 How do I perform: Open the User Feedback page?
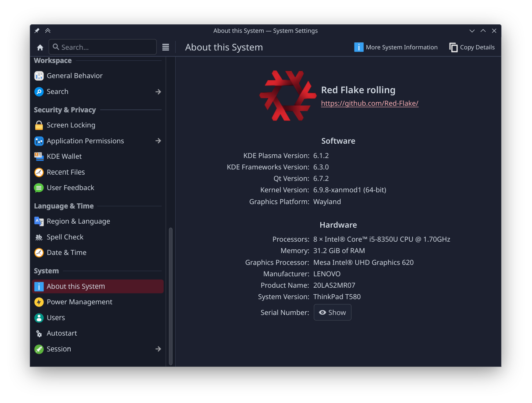click(x=98, y=188)
